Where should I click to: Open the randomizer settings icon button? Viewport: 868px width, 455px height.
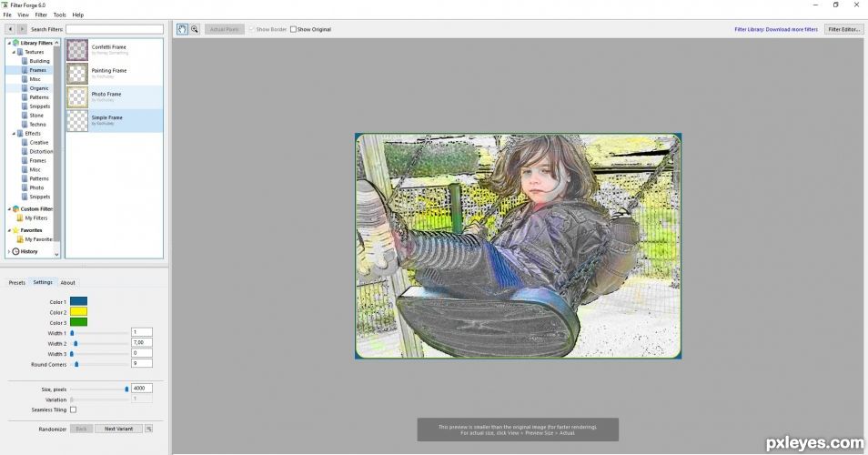[x=148, y=429]
